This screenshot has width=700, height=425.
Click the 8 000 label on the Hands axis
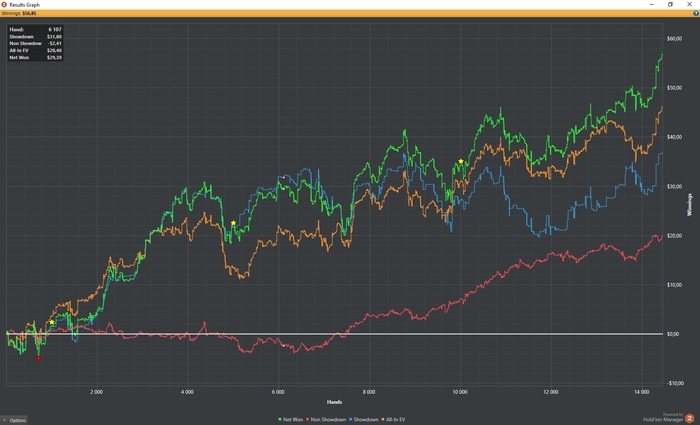(x=369, y=392)
